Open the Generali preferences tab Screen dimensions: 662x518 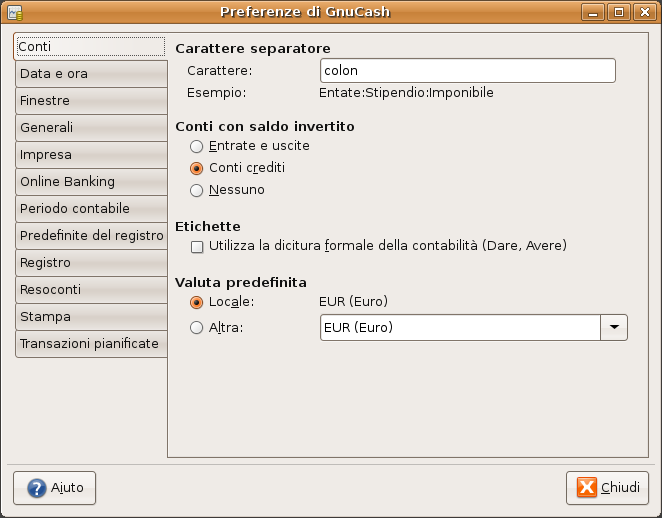coord(91,127)
